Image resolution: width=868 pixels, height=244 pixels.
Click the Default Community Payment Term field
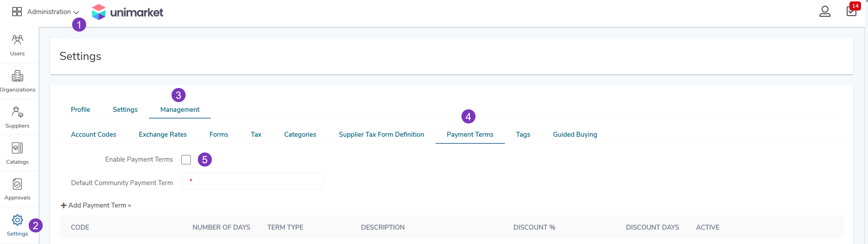click(252, 181)
